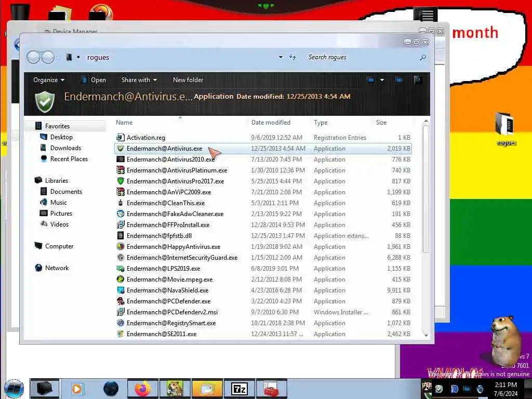Open the Organize dropdown menu
This screenshot has width=532, height=399.
point(49,79)
